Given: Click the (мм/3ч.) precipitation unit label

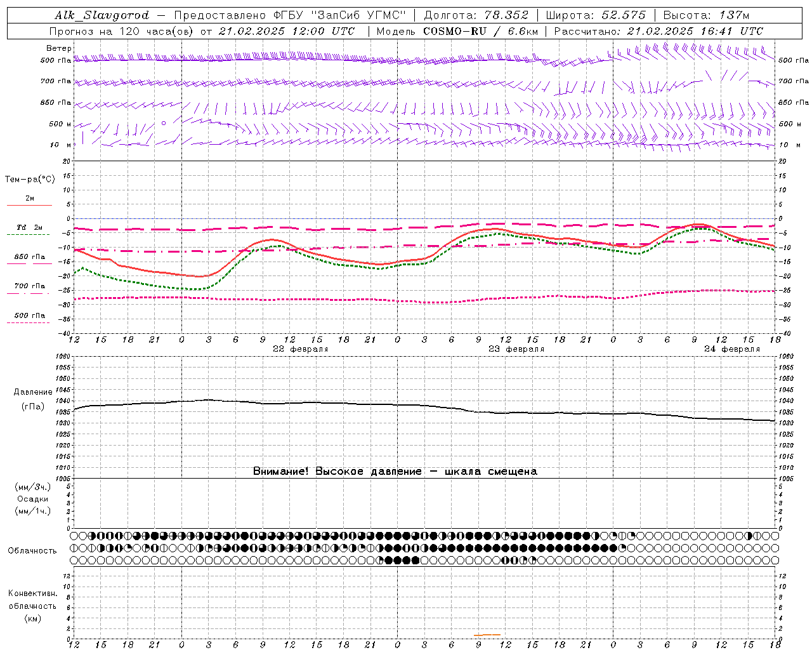Looking at the screenshot, I should click(32, 487).
